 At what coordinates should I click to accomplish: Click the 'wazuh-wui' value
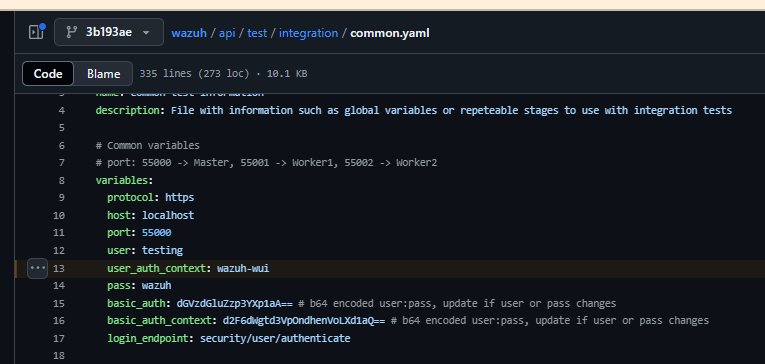tap(243, 268)
